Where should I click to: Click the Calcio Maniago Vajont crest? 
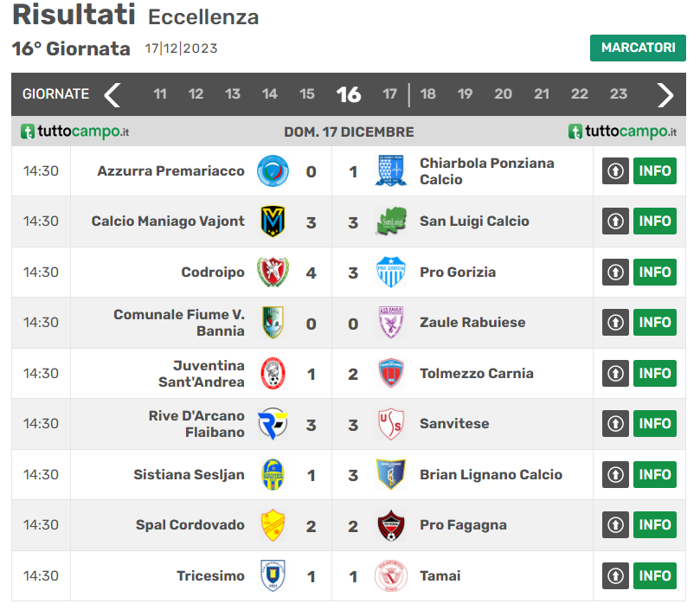273,222
